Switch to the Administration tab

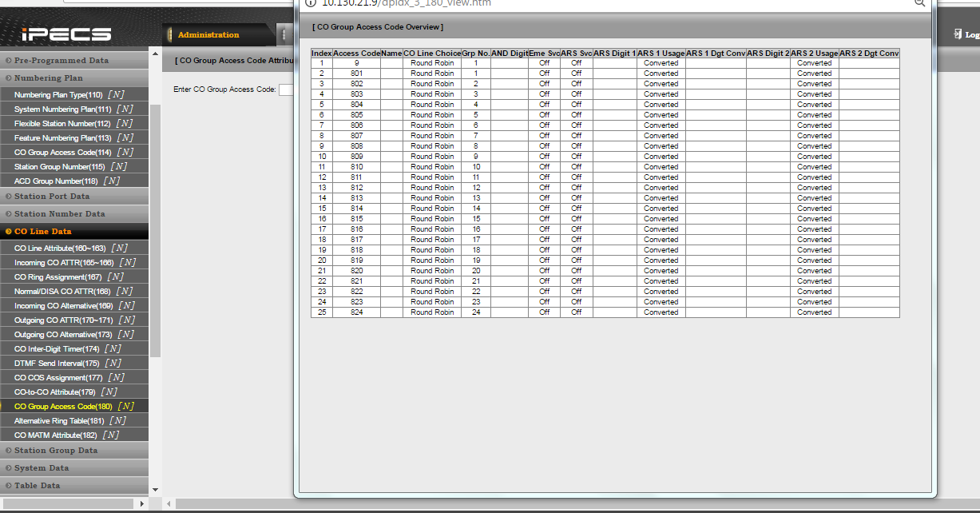click(208, 35)
